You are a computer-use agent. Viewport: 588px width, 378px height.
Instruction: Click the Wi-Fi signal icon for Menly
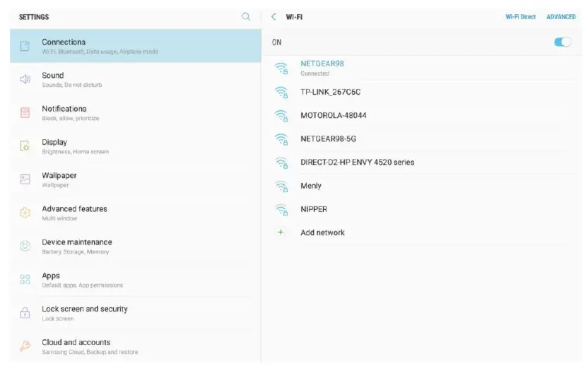tap(281, 186)
